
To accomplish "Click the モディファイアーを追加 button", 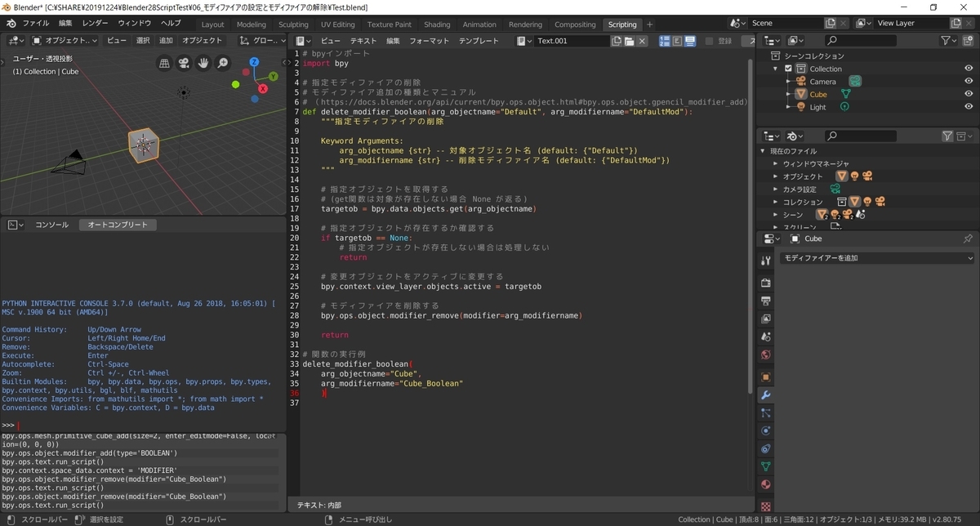I will tap(878, 258).
